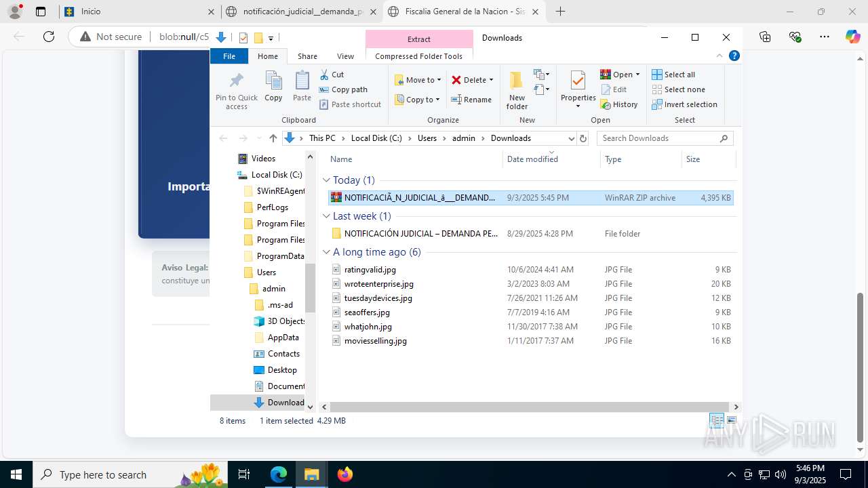
Task: Select ratingvalid.jpg file
Action: [x=530, y=270]
